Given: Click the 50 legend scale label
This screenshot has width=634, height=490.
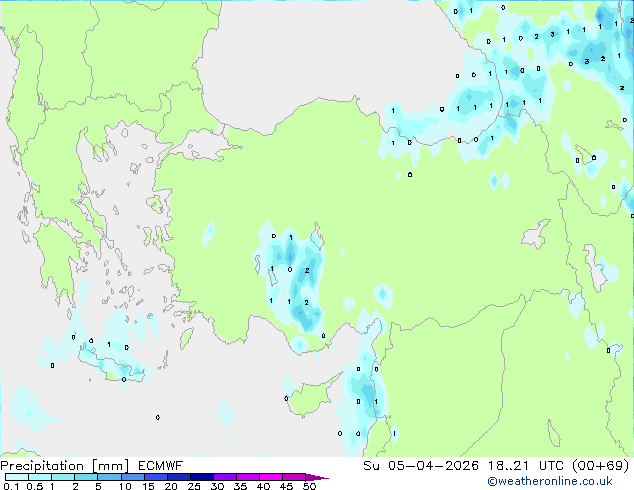Looking at the screenshot, I should coord(309,486).
